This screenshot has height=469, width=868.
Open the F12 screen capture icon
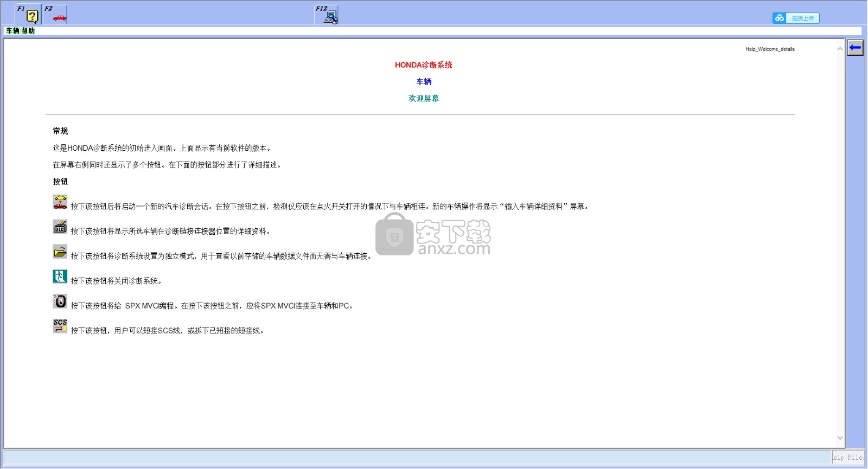(x=327, y=15)
